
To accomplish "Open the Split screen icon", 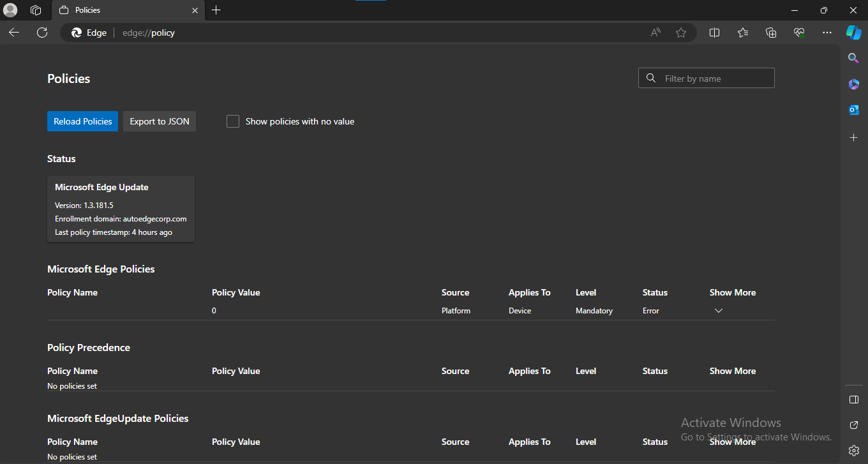I will (x=715, y=33).
